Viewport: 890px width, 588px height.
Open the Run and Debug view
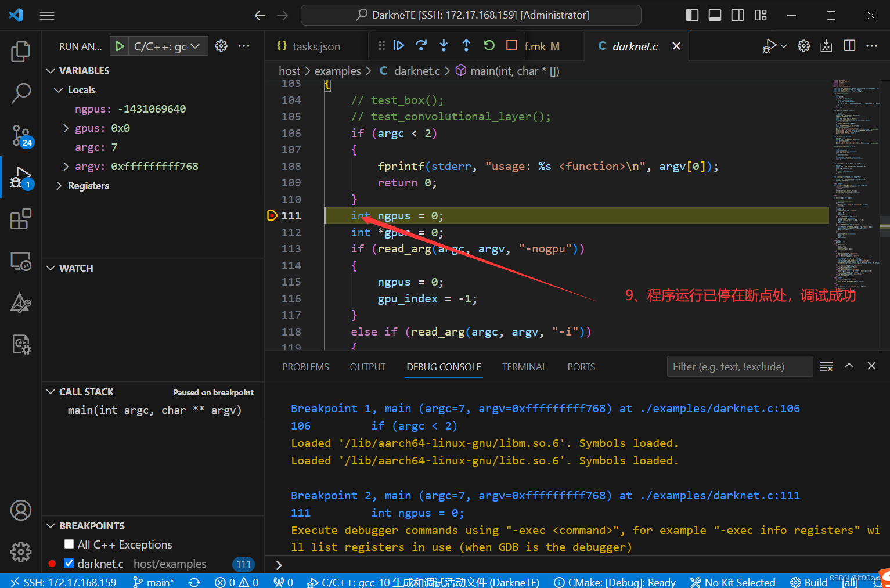coord(22,178)
